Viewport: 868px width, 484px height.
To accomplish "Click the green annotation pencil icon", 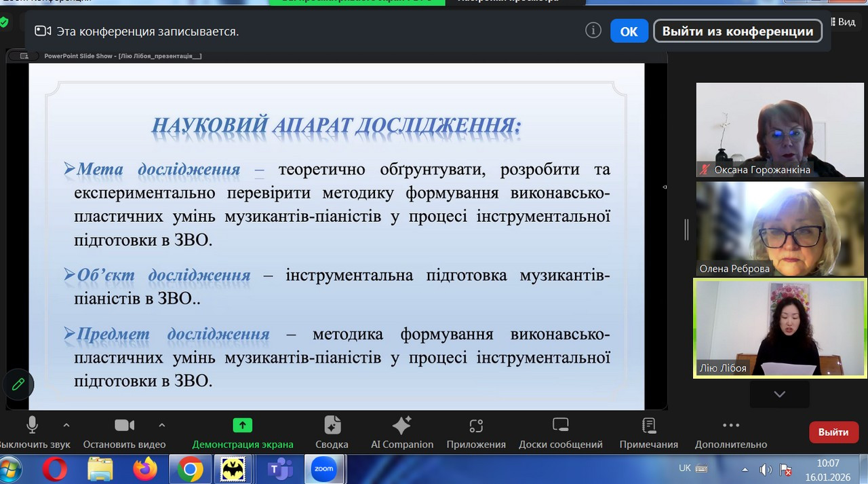I will pyautogui.click(x=18, y=385).
